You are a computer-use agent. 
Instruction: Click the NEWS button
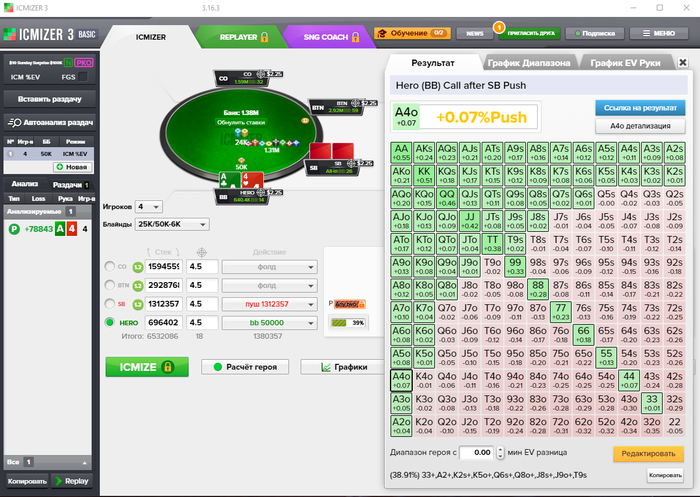pos(475,33)
